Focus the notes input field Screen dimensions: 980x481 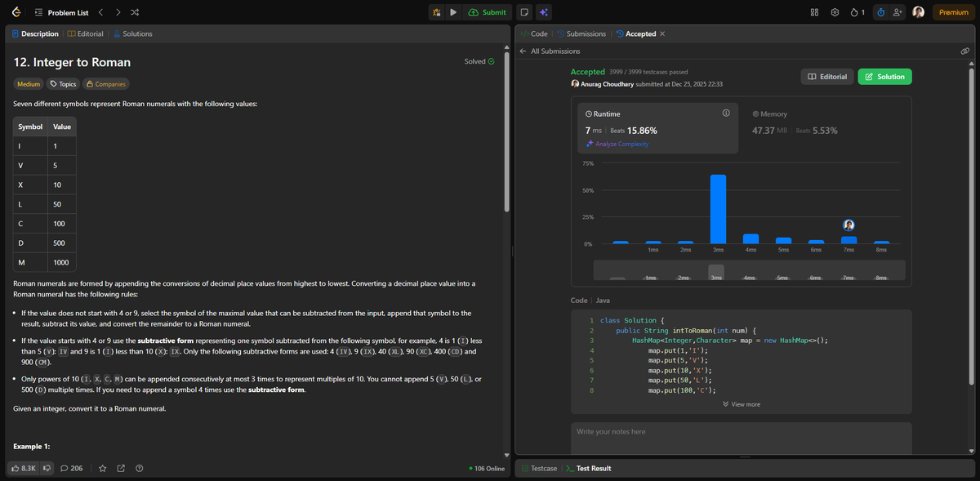click(742, 437)
